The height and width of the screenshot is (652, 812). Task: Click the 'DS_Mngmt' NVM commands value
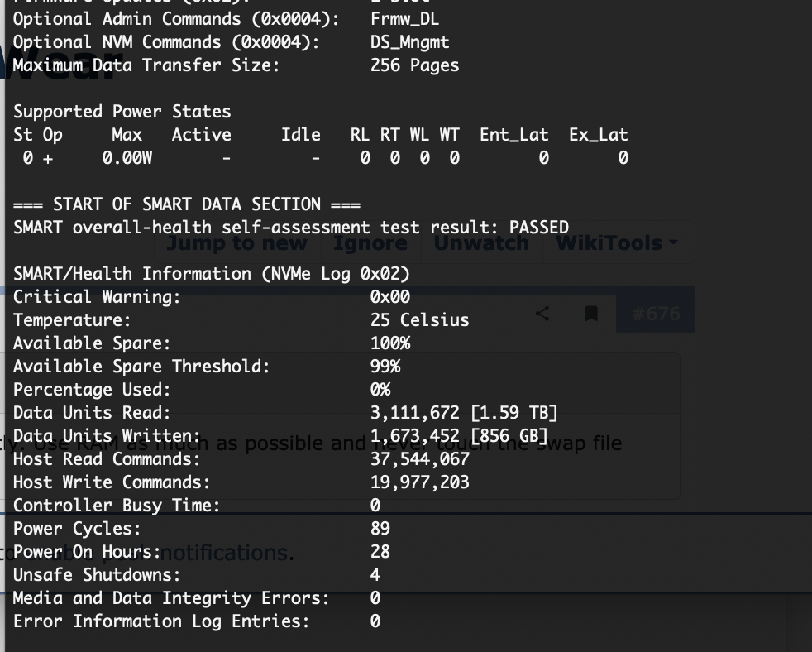pos(409,42)
